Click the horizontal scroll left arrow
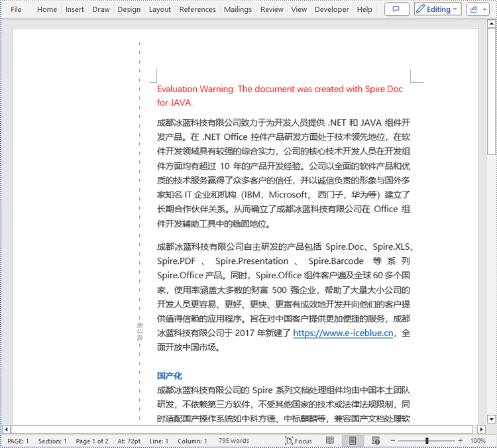 point(7,429)
